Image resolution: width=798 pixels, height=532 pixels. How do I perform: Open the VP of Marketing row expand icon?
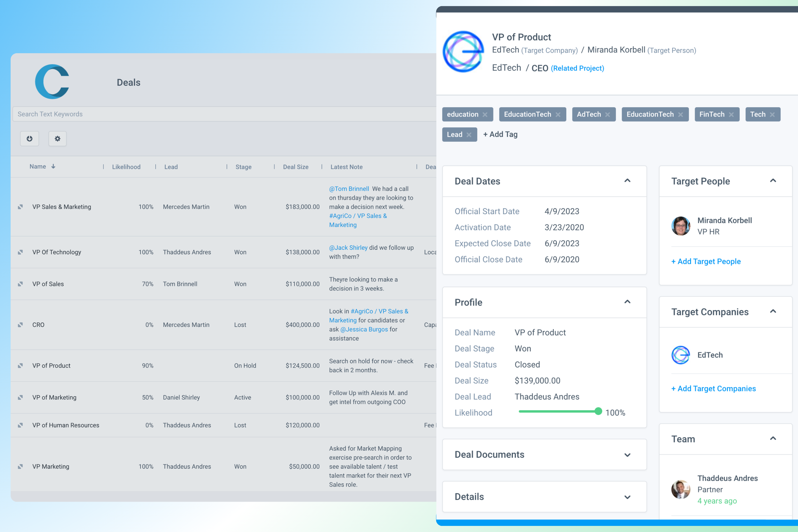point(20,397)
